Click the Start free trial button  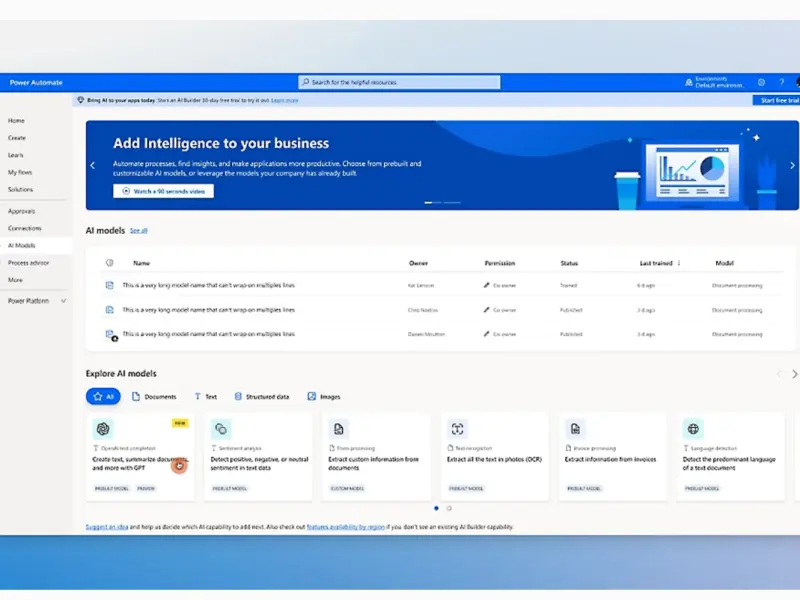click(x=778, y=100)
